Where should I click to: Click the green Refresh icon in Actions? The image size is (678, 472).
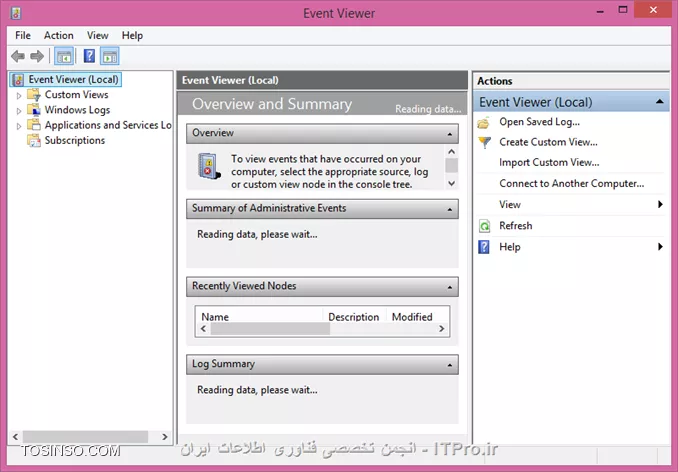click(485, 226)
